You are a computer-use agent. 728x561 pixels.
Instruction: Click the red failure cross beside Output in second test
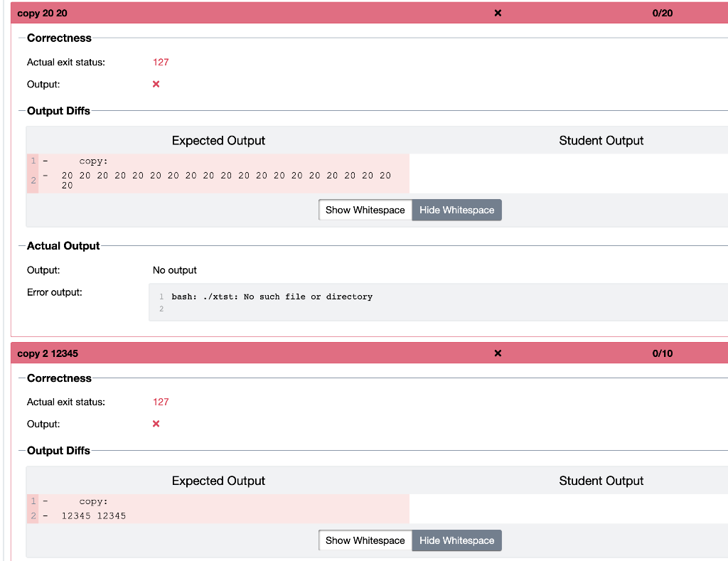(x=155, y=424)
